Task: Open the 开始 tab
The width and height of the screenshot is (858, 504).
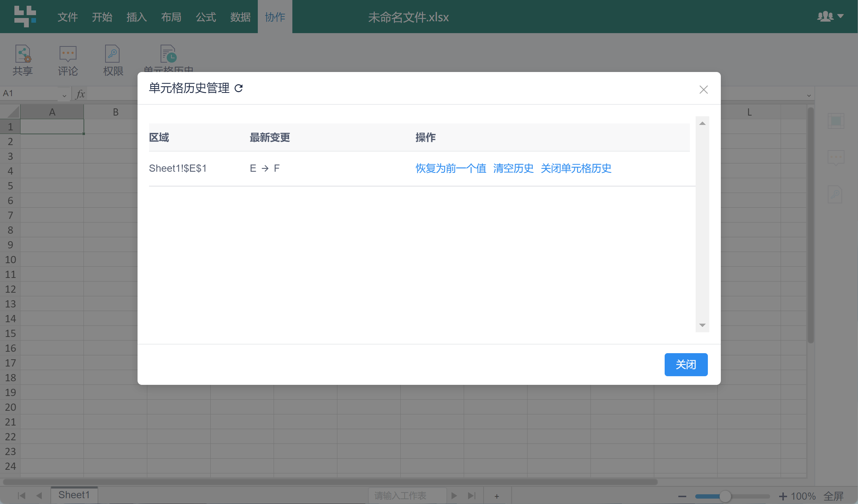Action: [x=102, y=17]
